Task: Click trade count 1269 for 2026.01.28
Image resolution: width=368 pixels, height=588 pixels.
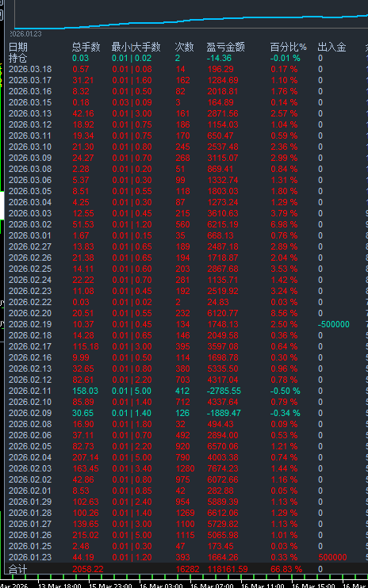Action: (185, 513)
